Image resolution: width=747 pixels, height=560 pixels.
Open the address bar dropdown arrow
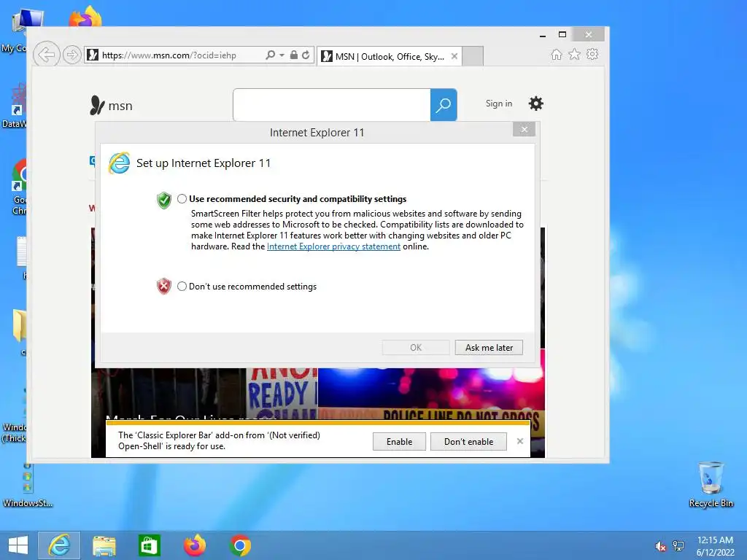click(282, 55)
